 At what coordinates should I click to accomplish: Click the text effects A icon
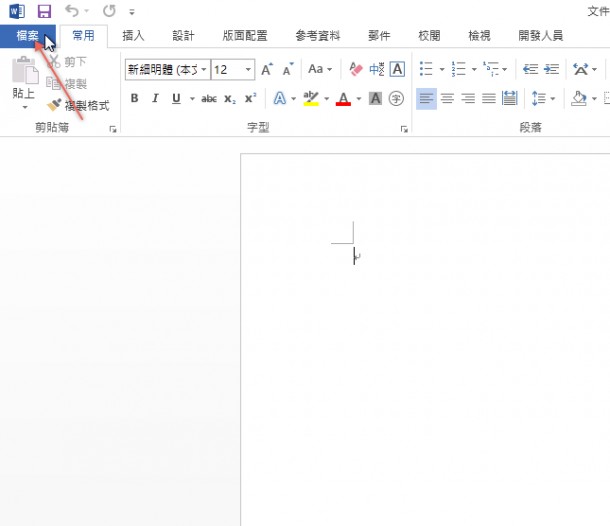pos(279,98)
